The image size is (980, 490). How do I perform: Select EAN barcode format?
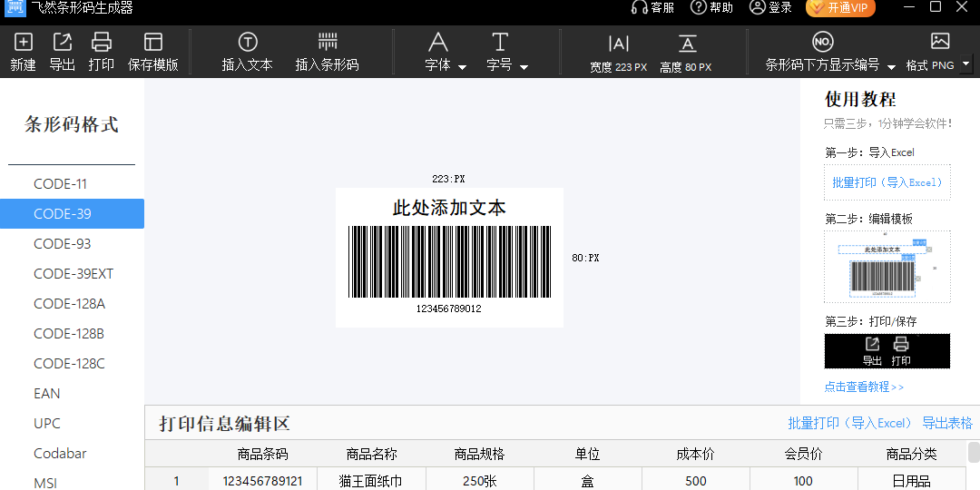click(x=72, y=394)
